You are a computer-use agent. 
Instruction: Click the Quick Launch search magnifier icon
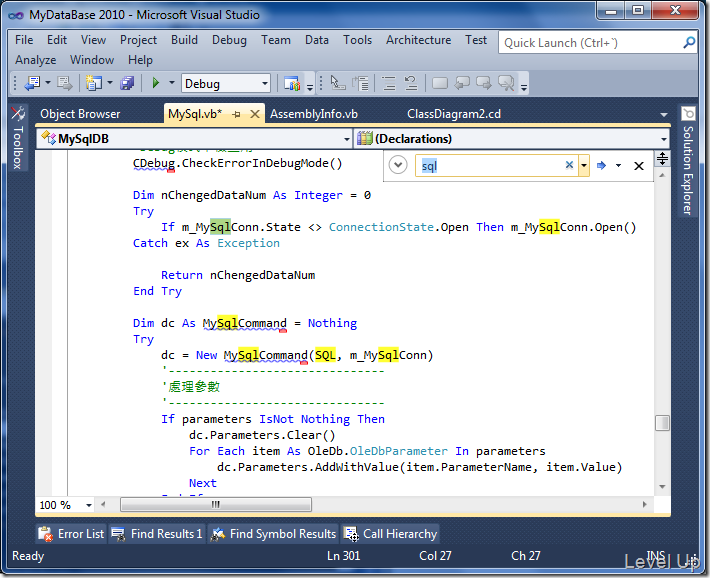click(x=689, y=43)
